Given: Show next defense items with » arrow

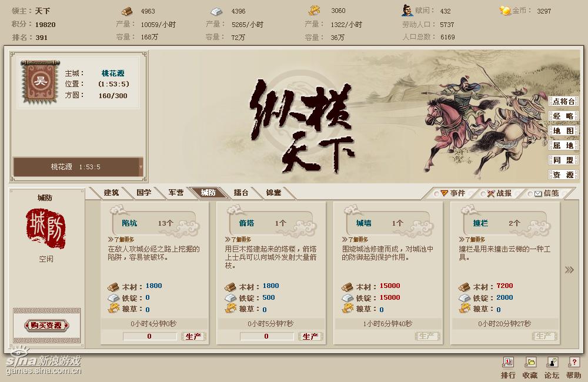Looking at the screenshot, I should tap(569, 270).
